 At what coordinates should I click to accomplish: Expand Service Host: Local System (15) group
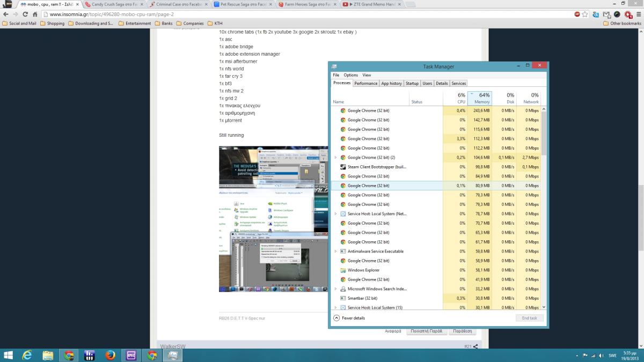[335, 307]
